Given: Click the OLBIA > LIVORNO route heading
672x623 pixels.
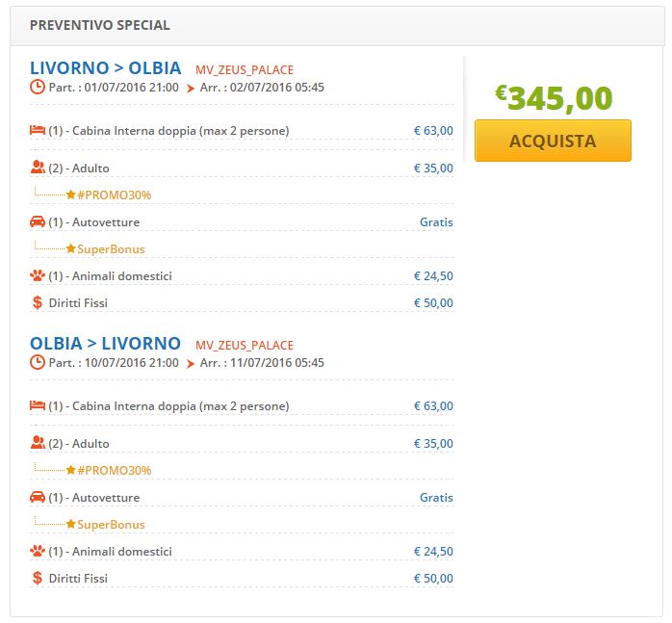Looking at the screenshot, I should click(x=106, y=344).
